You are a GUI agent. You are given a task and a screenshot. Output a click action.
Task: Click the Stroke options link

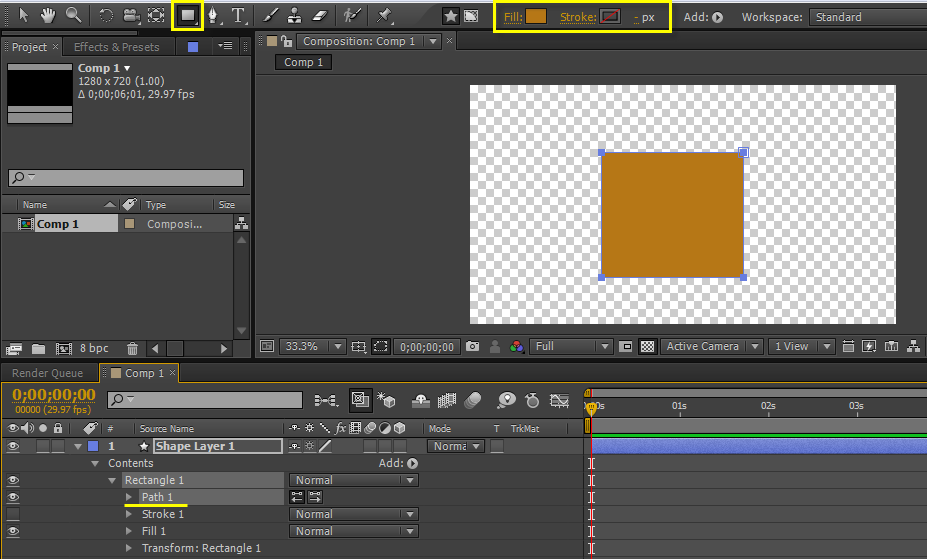[x=577, y=17]
